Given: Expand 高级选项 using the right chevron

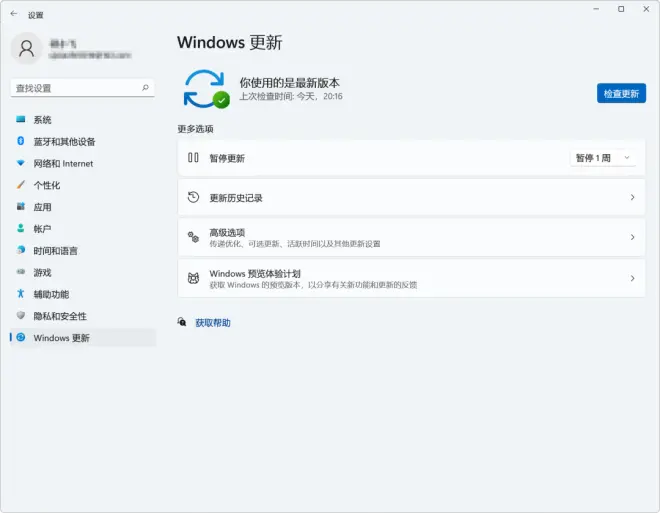Looking at the screenshot, I should pos(632,237).
